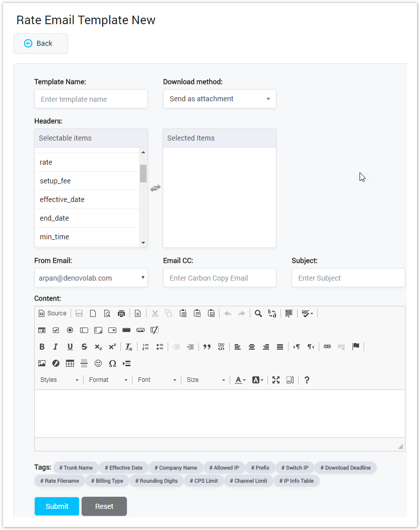The height and width of the screenshot is (530, 420).
Task: Maximize the content editor
Action: [276, 379]
